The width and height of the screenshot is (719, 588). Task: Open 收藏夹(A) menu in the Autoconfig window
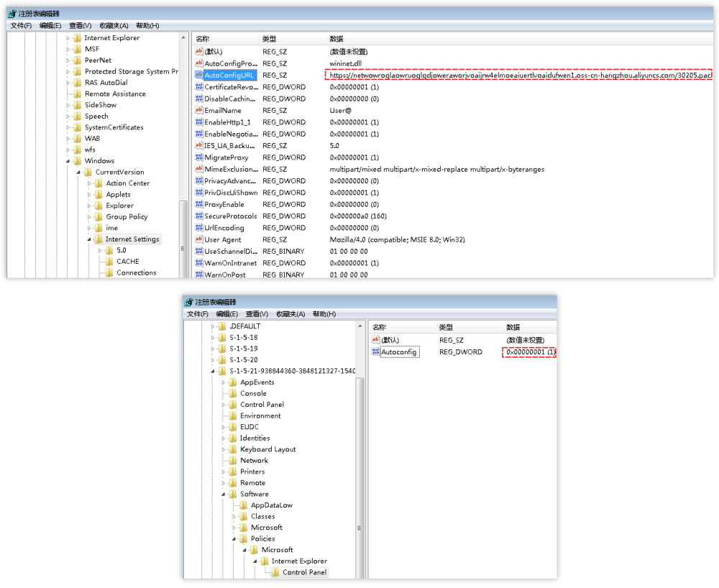(x=291, y=314)
